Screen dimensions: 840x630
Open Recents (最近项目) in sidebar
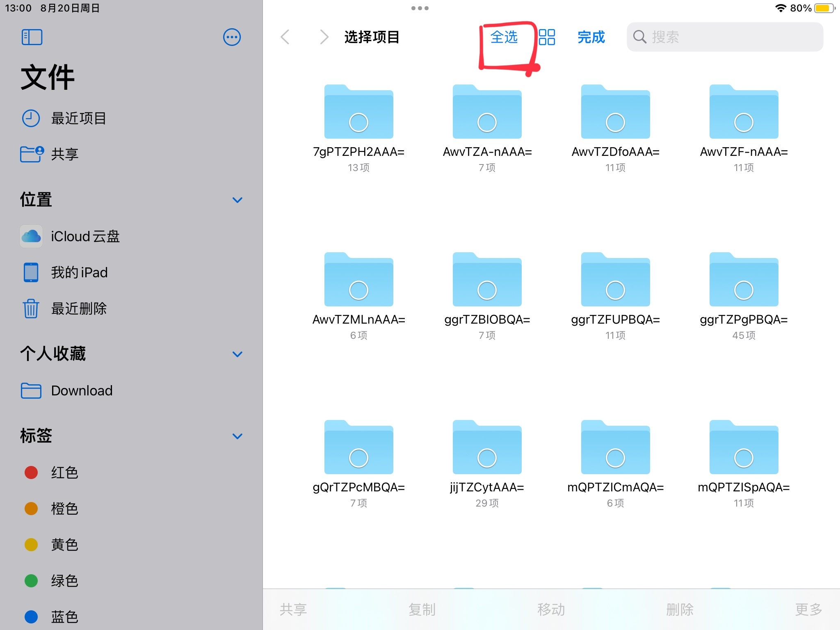click(x=64, y=119)
